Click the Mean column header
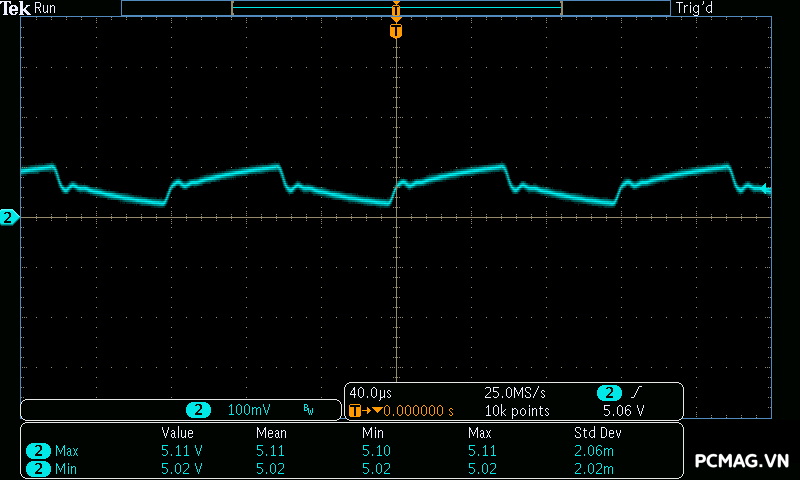 [271, 433]
